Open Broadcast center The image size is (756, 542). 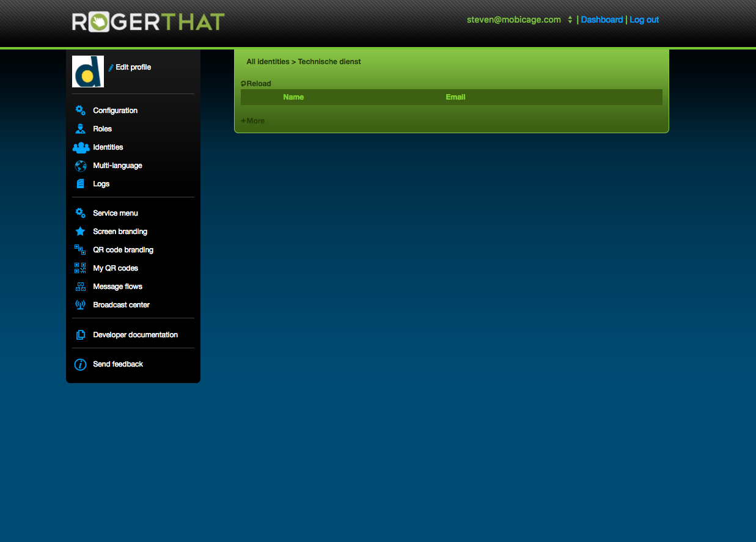121,305
